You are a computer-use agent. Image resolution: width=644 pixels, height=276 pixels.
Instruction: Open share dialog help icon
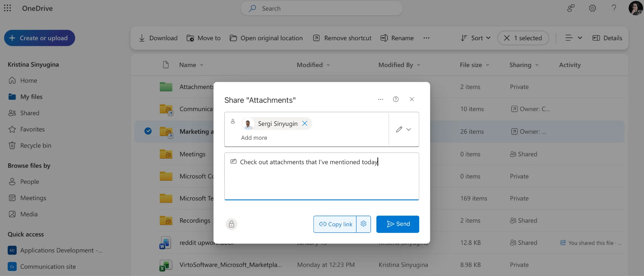396,99
